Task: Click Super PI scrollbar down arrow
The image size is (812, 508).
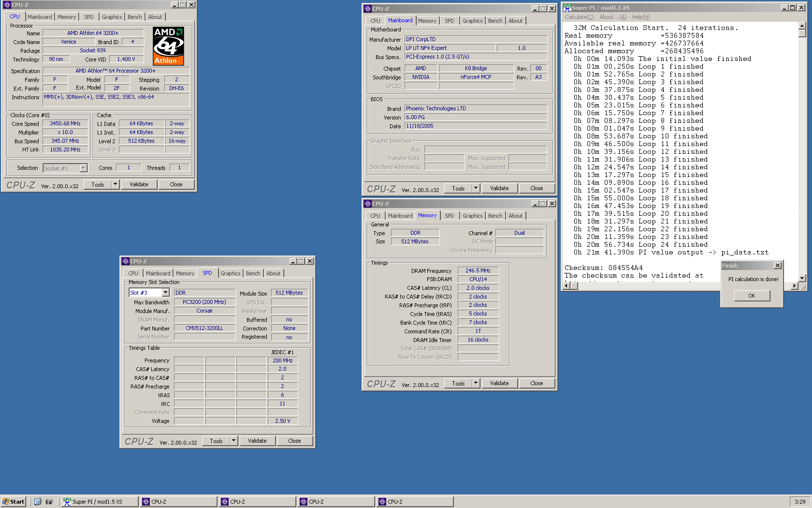Action: [x=802, y=278]
